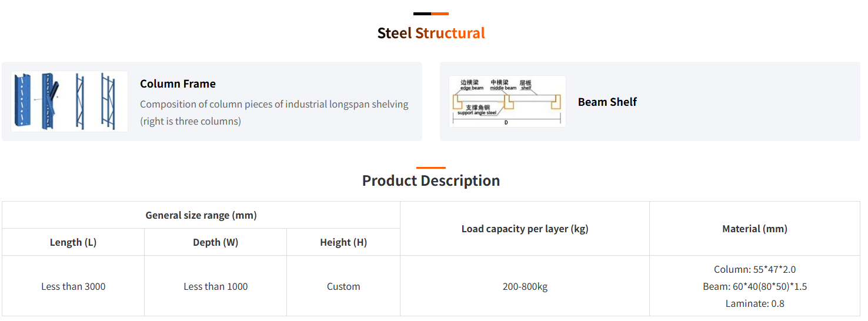Select the Custom height cell
This screenshot has width=868, height=321.
(x=343, y=286)
